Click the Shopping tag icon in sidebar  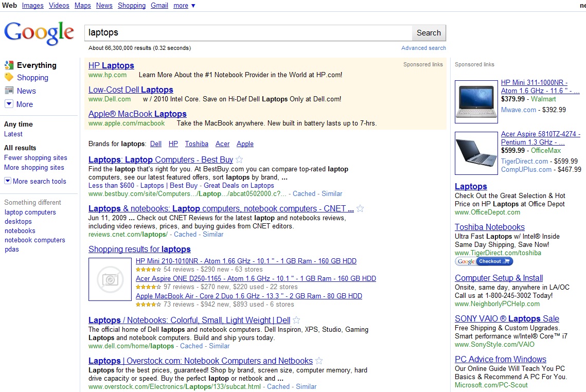[x=9, y=77]
